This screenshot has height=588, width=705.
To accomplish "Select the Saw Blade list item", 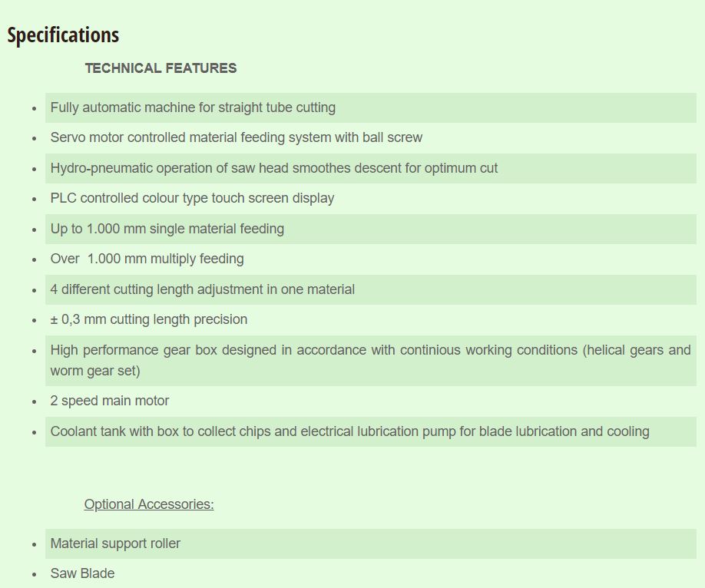I will 82,573.
